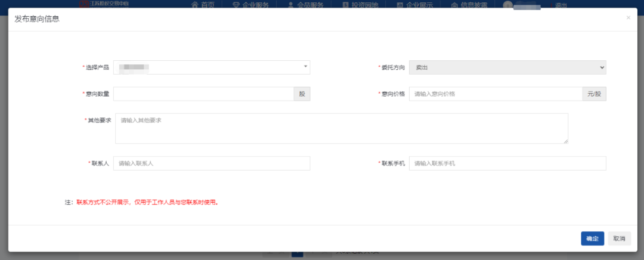Image resolution: width=644 pixels, height=260 pixels.
Task: Focus the 其他要求 text area
Action: pos(341,128)
